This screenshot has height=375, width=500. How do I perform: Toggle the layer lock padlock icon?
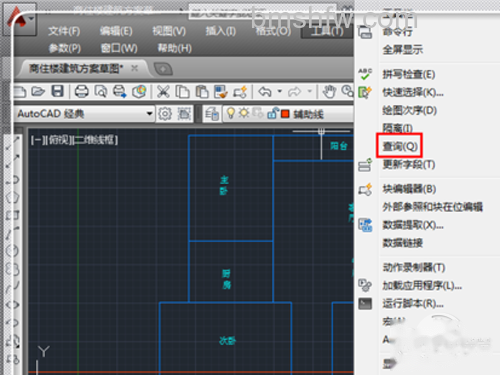point(272,113)
